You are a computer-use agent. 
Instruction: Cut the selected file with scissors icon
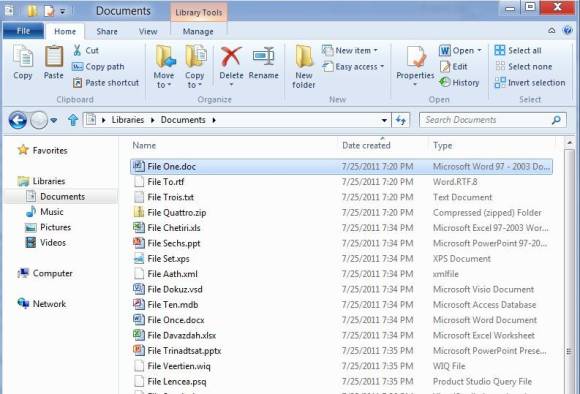(x=86, y=51)
